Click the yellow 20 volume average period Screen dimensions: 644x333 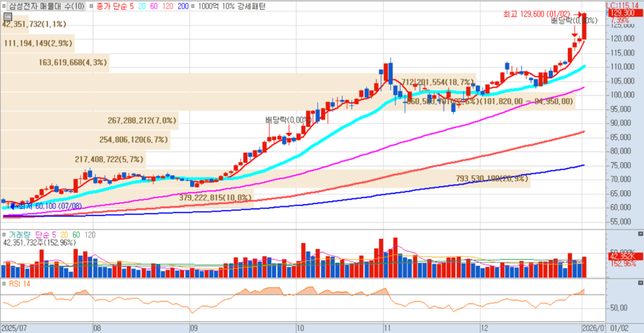63,235
